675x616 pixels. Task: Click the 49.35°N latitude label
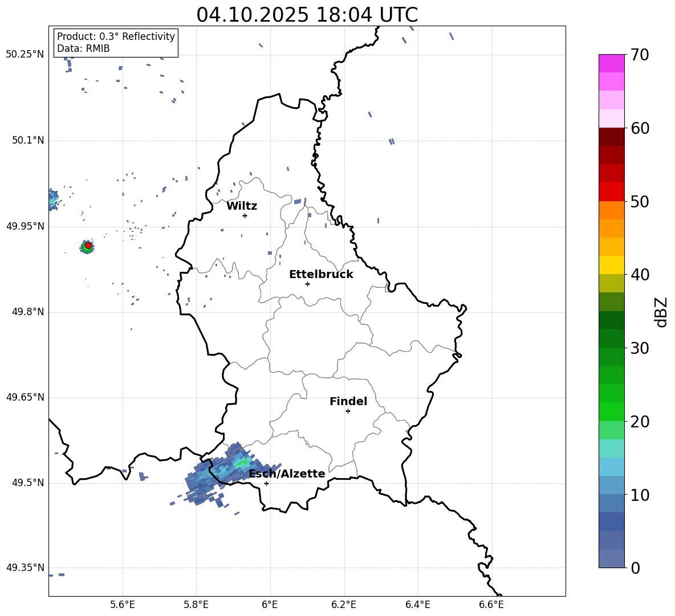click(x=25, y=568)
